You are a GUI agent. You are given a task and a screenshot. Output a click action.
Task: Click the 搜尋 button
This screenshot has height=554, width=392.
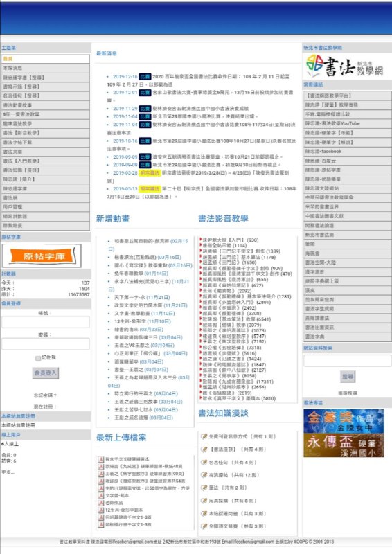tap(348, 377)
